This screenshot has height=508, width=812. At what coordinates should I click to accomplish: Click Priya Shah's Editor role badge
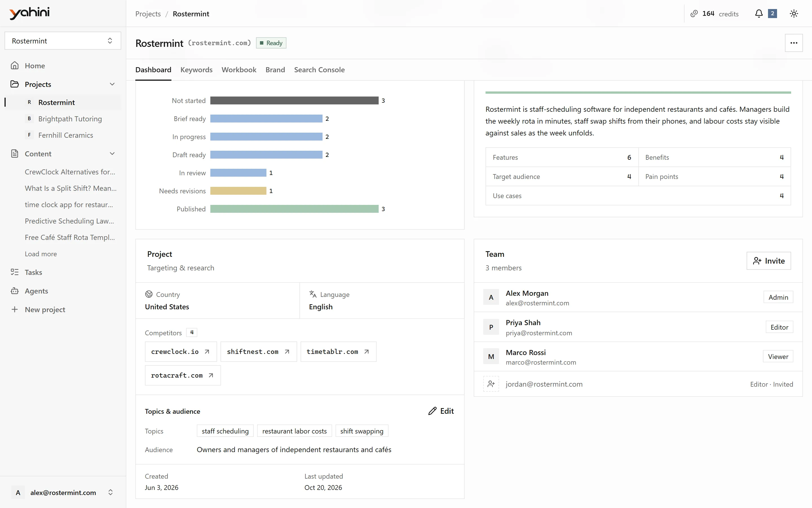click(x=779, y=327)
